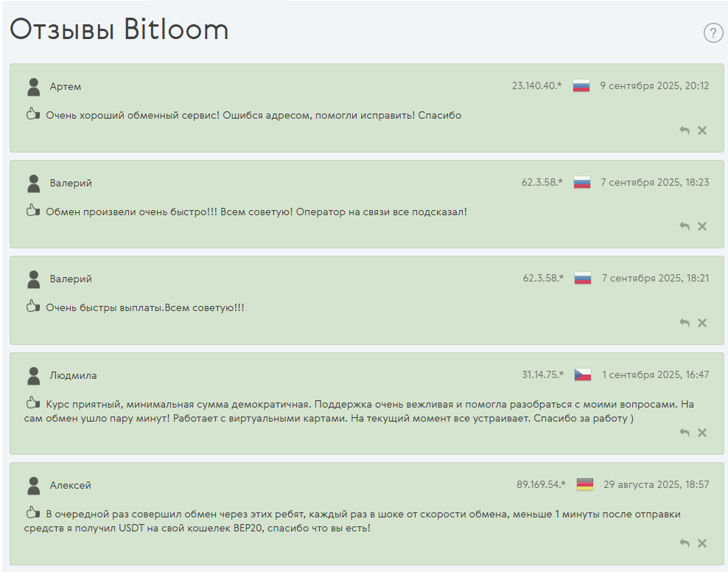Remove Артем's review using the X icon
Viewport: 728px width, 572px height.
coord(701,130)
